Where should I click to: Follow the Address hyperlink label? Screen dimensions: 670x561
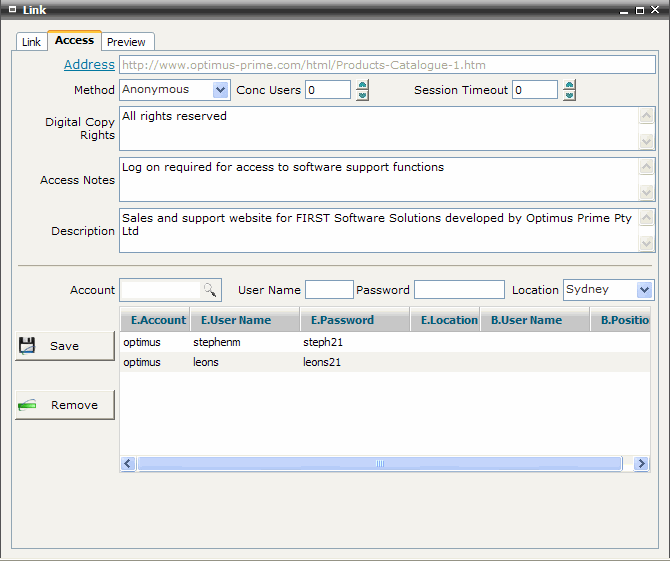point(89,65)
